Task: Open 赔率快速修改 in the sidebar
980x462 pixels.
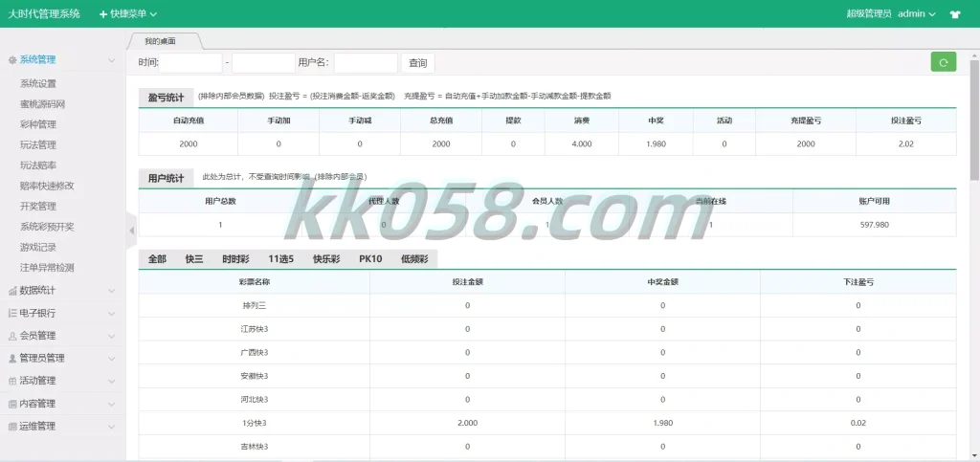Action: (47, 187)
